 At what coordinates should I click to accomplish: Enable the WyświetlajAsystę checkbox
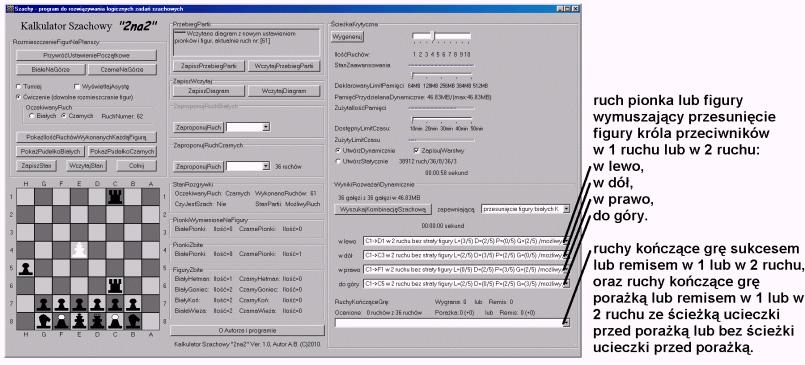(x=76, y=87)
